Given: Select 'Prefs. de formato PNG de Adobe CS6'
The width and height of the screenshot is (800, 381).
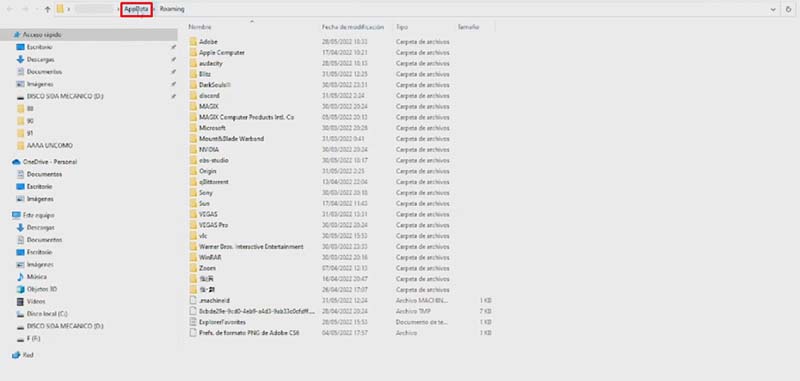Looking at the screenshot, I should [x=249, y=333].
